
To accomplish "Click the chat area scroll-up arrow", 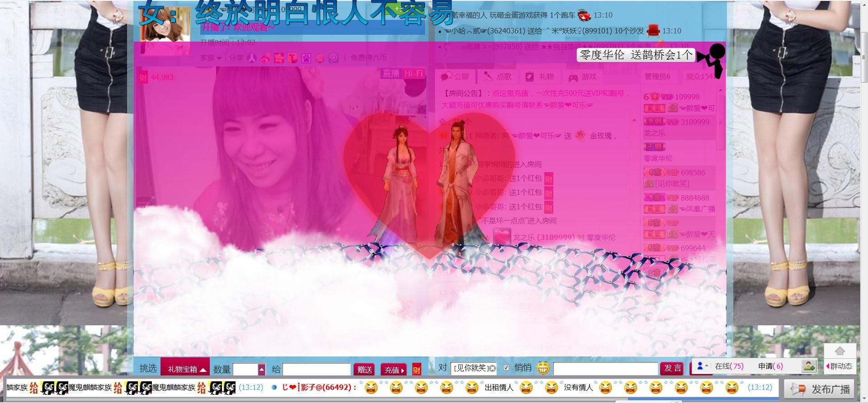I will (634, 120).
